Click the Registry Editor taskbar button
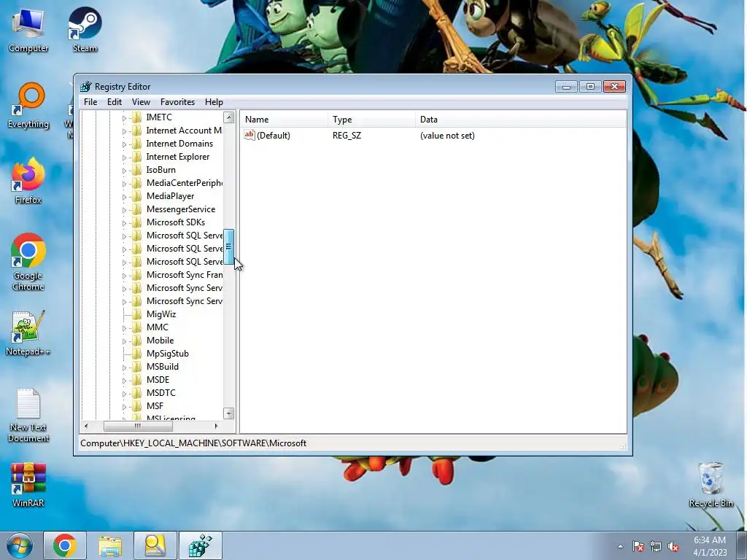747x560 pixels. [x=200, y=545]
